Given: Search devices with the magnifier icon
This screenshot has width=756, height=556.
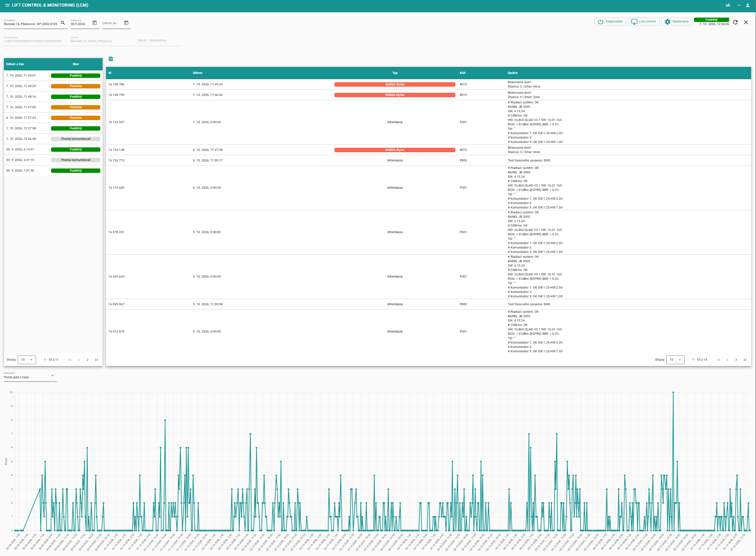Looking at the screenshot, I should pos(63,23).
